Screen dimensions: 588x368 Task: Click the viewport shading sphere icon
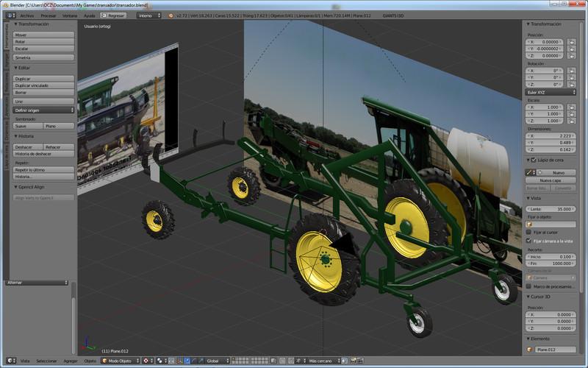point(146,361)
